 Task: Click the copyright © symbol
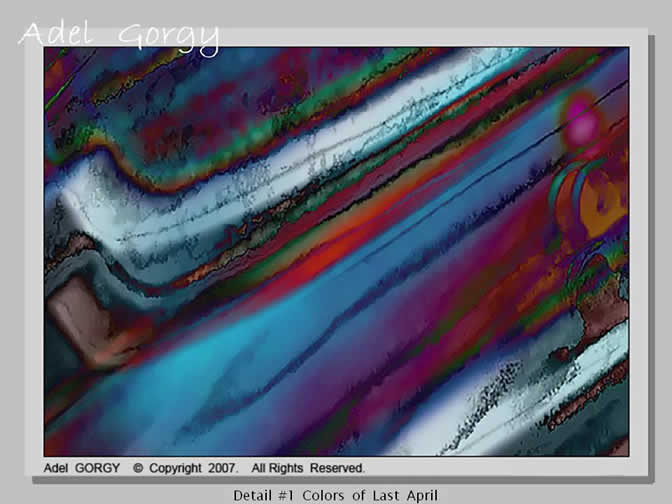[x=139, y=468]
